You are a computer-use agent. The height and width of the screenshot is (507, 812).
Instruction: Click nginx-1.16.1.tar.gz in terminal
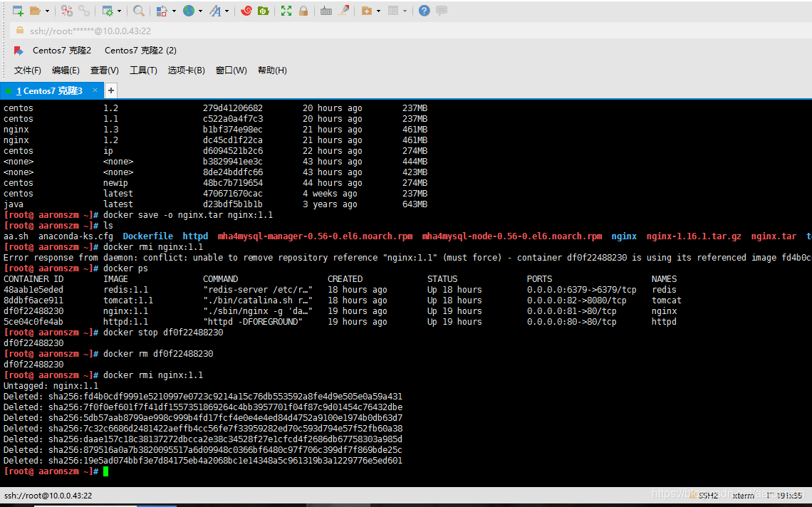tap(694, 236)
